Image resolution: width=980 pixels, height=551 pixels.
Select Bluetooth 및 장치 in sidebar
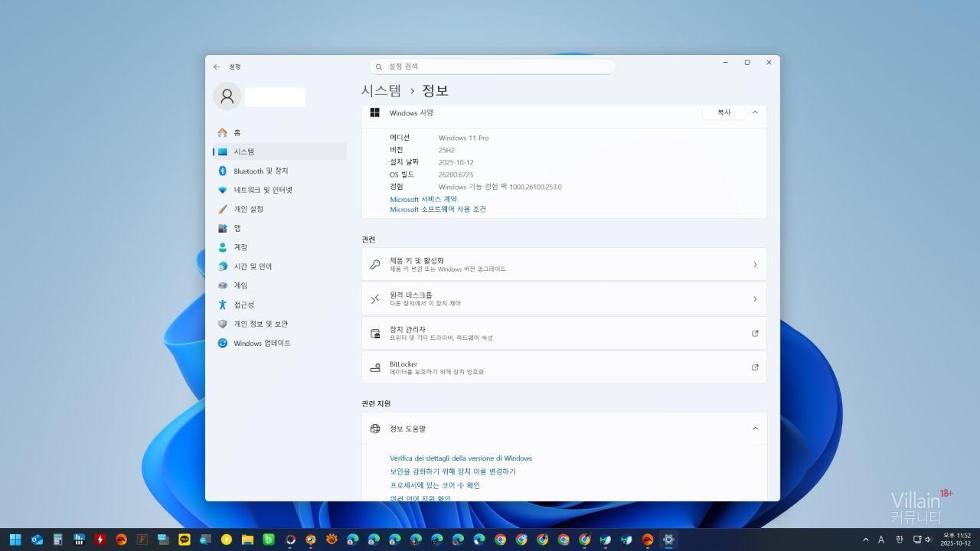coord(260,171)
